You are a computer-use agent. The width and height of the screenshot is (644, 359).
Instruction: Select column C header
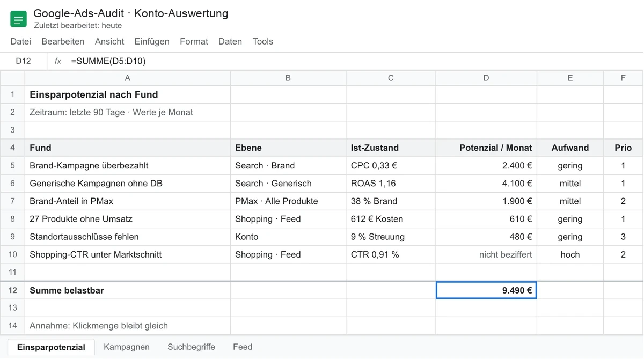pos(391,78)
